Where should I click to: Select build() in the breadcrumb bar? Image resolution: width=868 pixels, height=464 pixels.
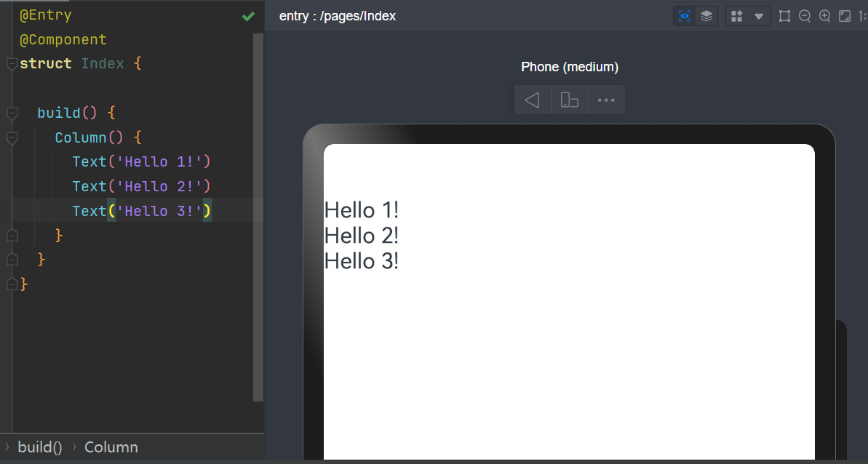[x=40, y=447]
